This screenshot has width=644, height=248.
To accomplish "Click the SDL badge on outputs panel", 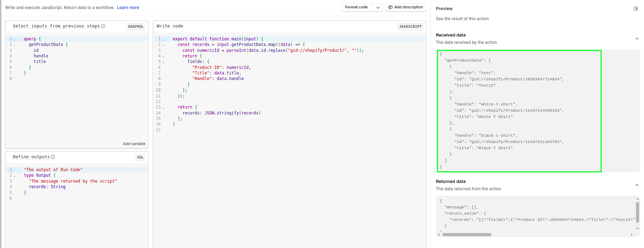I will pyautogui.click(x=140, y=157).
